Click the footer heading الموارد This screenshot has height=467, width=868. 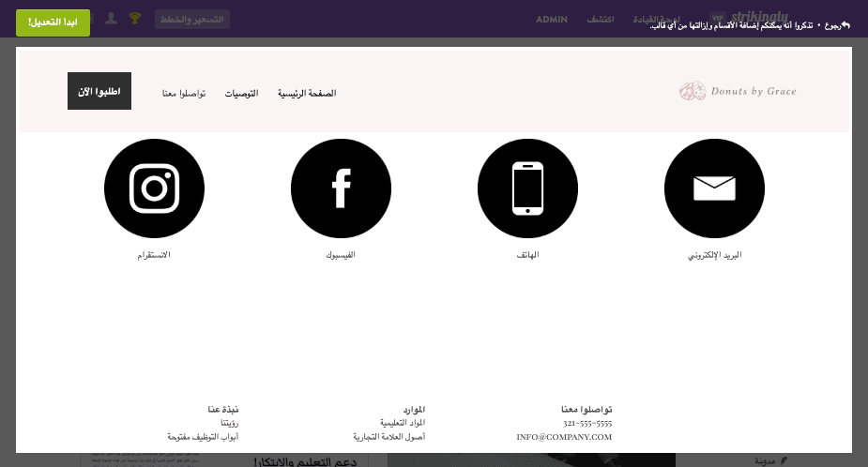(x=414, y=410)
